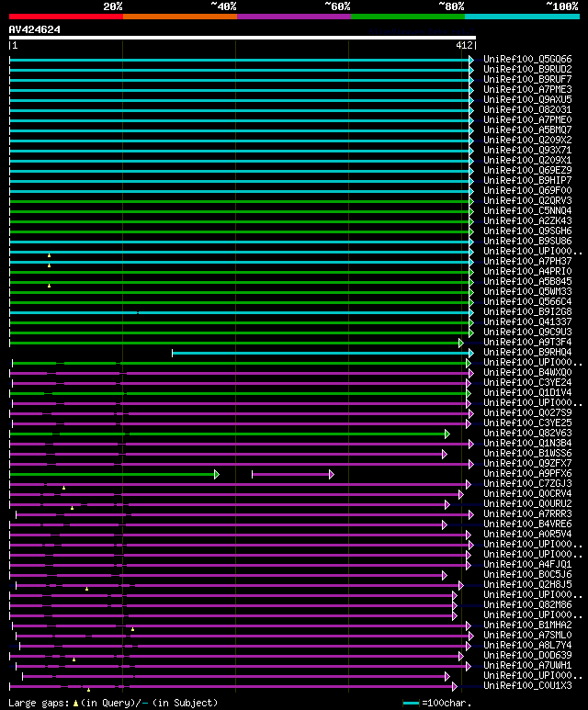Open hit UniRef100_Q9AXU5
The width and height of the screenshot is (588, 710).
click(527, 99)
